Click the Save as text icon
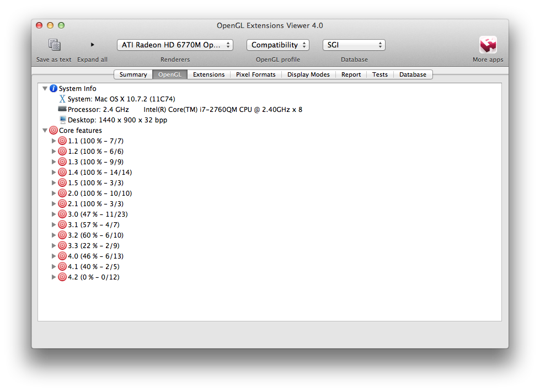The height and width of the screenshot is (392, 540). click(54, 45)
